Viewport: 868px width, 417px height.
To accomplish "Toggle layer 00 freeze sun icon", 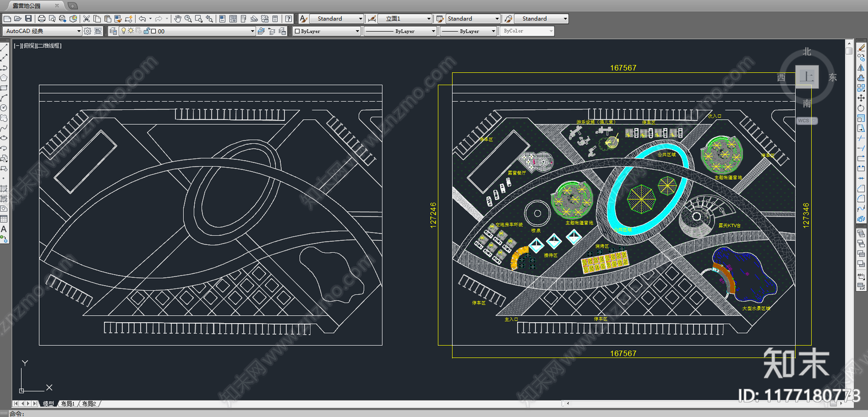I will click(131, 31).
